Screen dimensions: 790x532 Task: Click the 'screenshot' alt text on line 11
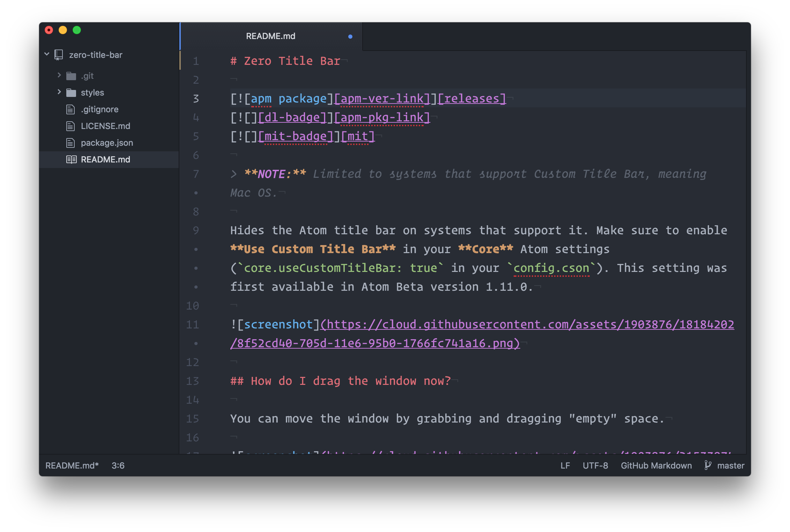pos(278,325)
